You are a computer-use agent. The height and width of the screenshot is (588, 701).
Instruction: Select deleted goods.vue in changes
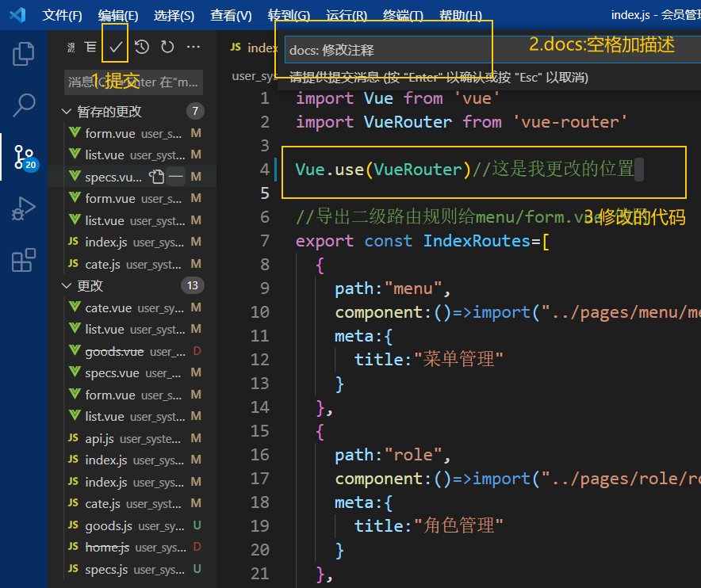[x=132, y=351]
